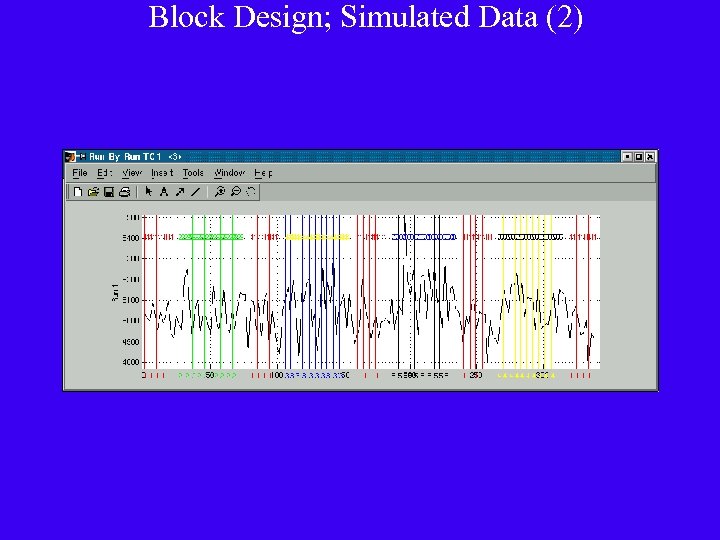The width and height of the screenshot is (720, 540).
Task: Close the Run By Run TC1 window
Action: tap(650, 157)
